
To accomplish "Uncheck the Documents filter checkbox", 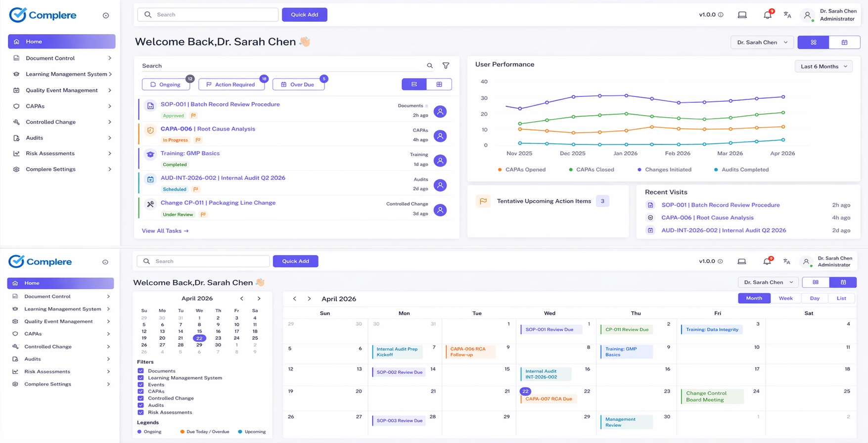I will tap(141, 371).
